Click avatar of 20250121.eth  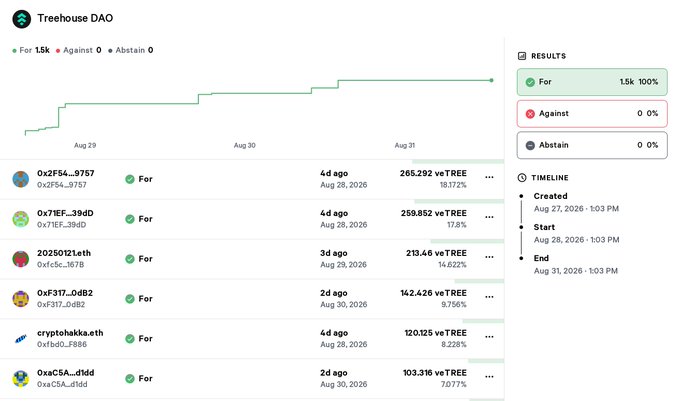[x=21, y=259]
